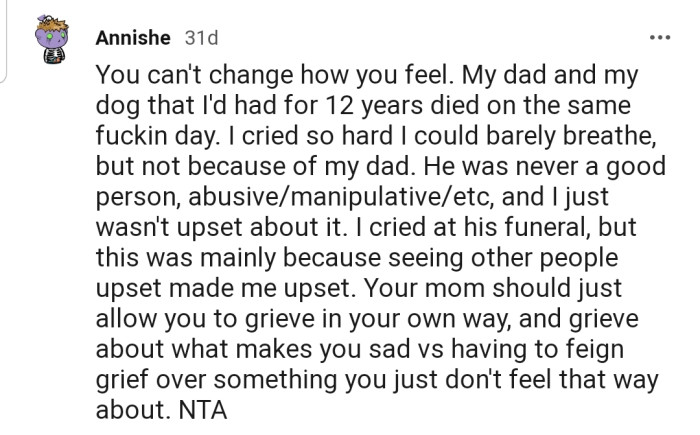This screenshot has height=435, width=700.
Task: Click the words "He was never a good"
Action: 544,166
